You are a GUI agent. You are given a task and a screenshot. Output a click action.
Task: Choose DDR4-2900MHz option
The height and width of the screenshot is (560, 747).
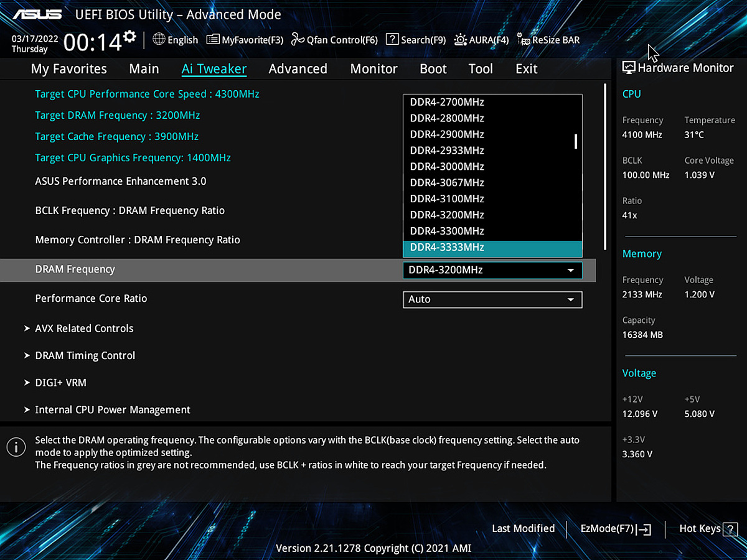(492, 134)
